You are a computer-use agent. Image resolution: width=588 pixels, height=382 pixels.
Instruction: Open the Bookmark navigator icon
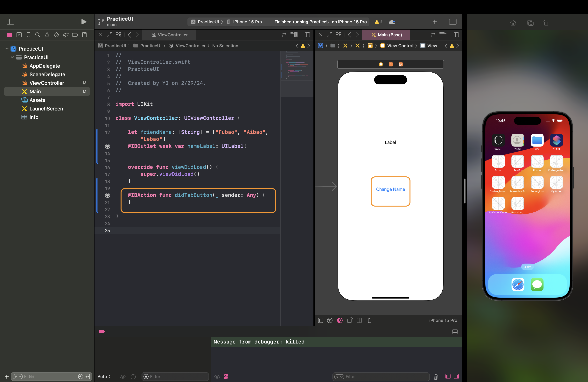coord(28,35)
